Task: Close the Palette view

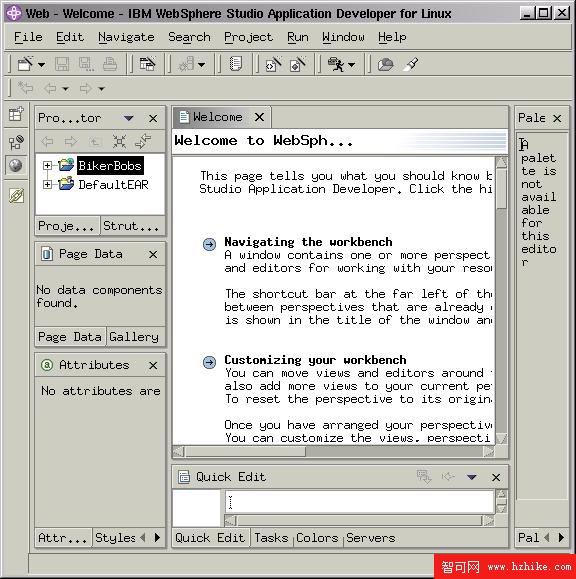Action: pyautogui.click(x=557, y=119)
